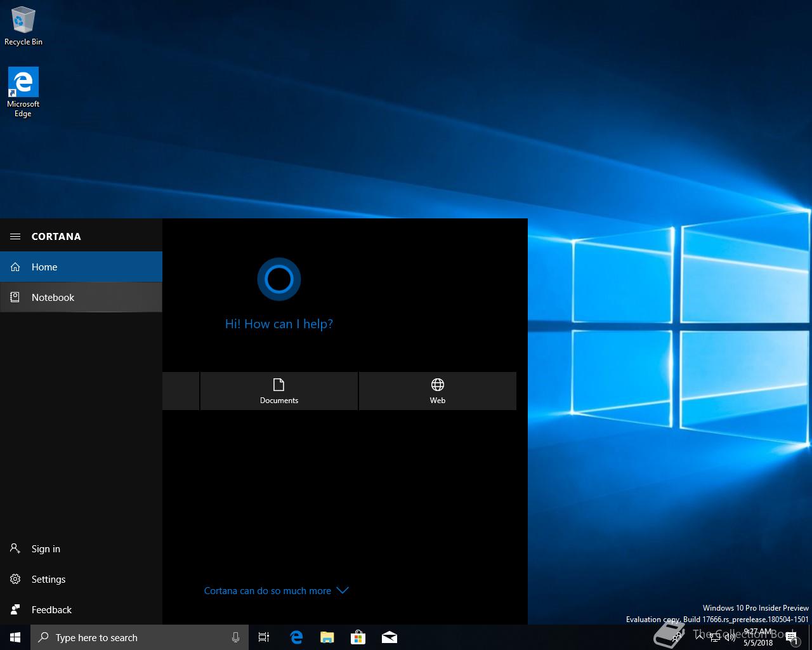
Task: Click the network icon in system tray
Action: pyautogui.click(x=715, y=637)
